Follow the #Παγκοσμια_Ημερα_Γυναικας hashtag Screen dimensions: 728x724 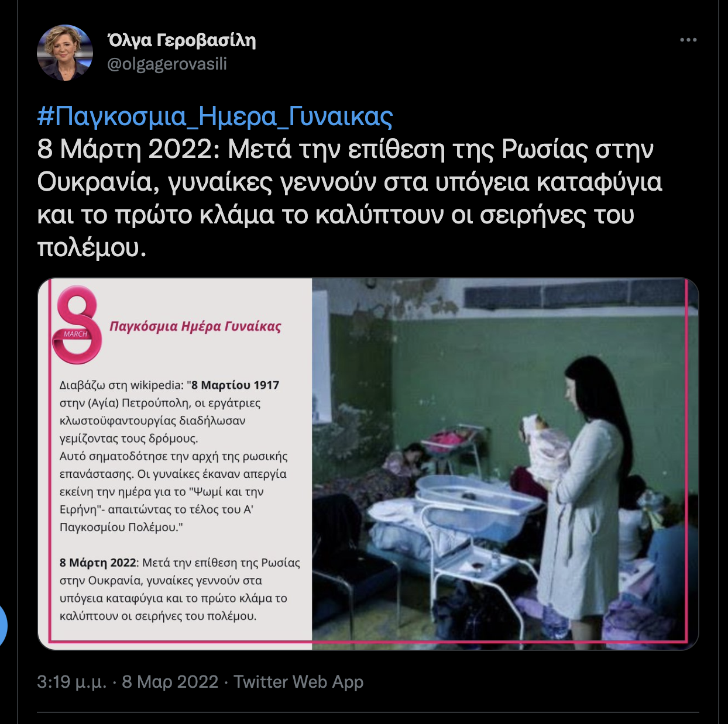point(215,116)
